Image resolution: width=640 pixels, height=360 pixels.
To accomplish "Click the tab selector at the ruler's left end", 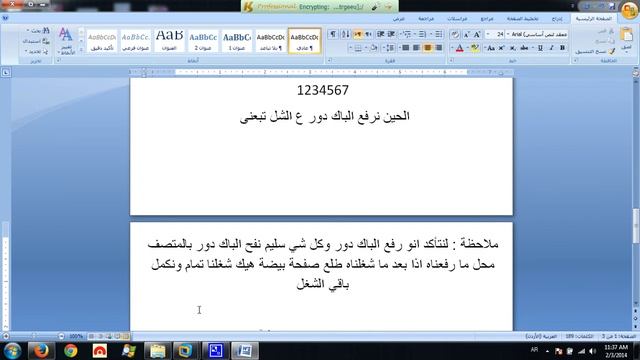I will (6, 73).
